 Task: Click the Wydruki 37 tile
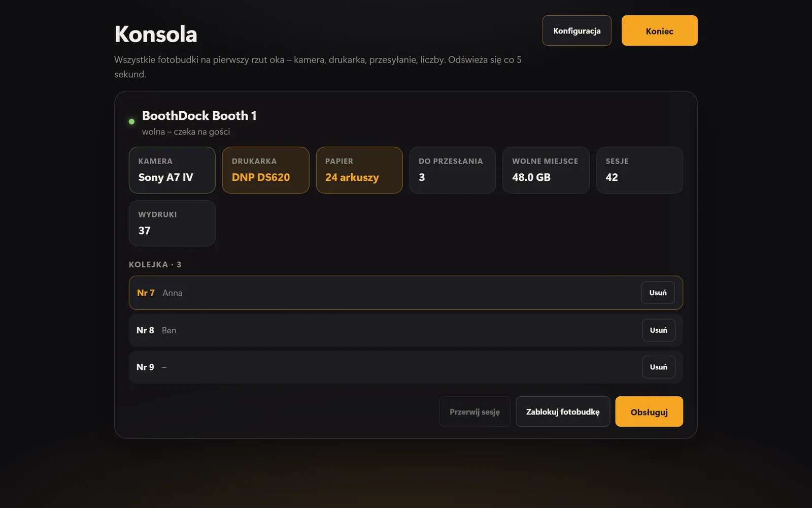pyautogui.click(x=172, y=223)
